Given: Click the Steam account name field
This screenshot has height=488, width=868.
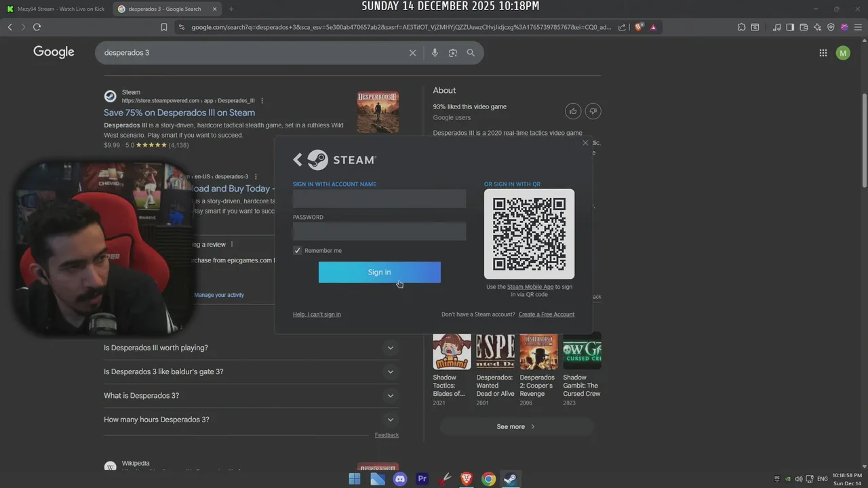Looking at the screenshot, I should click(x=379, y=199).
